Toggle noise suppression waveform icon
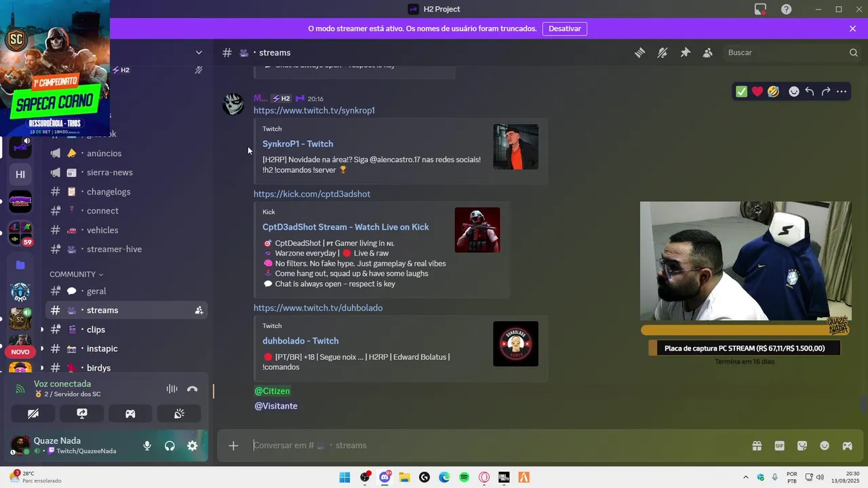The width and height of the screenshot is (868, 488). point(172,389)
